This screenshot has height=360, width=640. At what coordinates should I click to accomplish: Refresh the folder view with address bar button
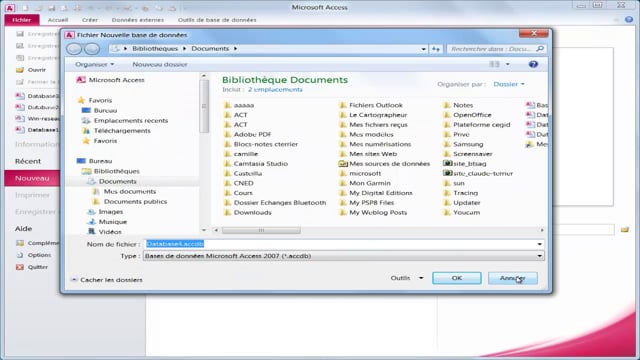(436, 49)
